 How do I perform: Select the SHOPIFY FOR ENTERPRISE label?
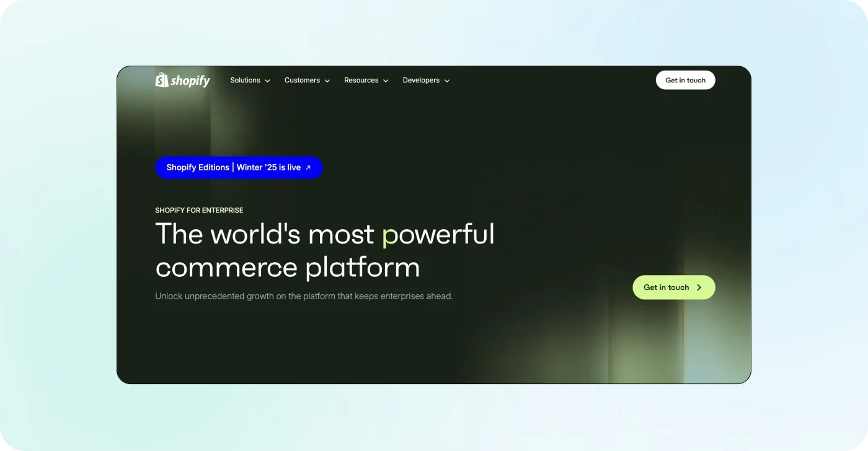[199, 210]
